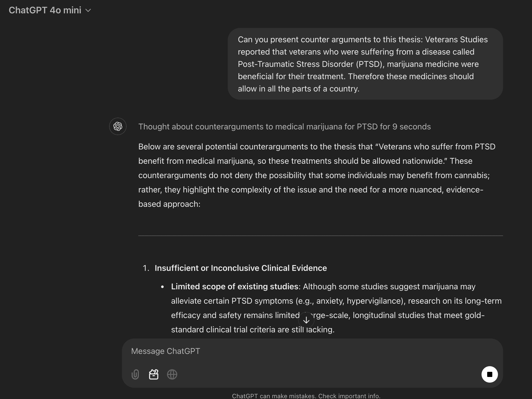Click the user's thesis message bubble
This screenshot has height=399, width=532.
pos(365,64)
